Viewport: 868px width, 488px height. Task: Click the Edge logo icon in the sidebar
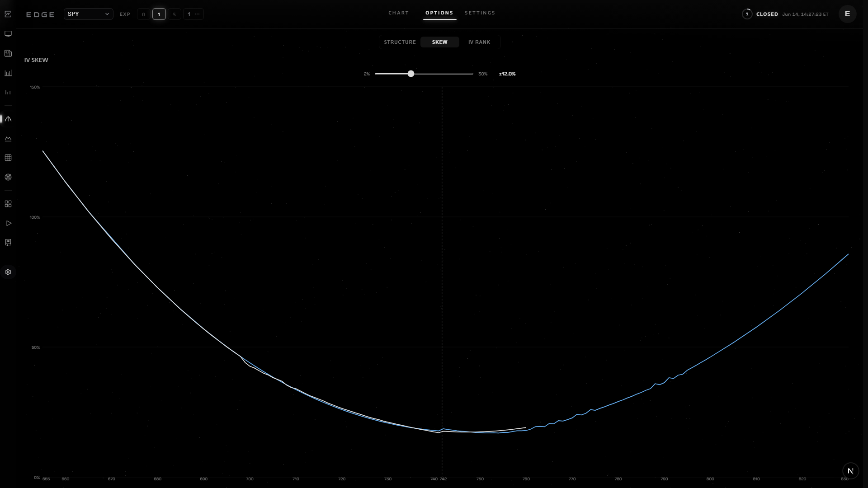(x=8, y=14)
